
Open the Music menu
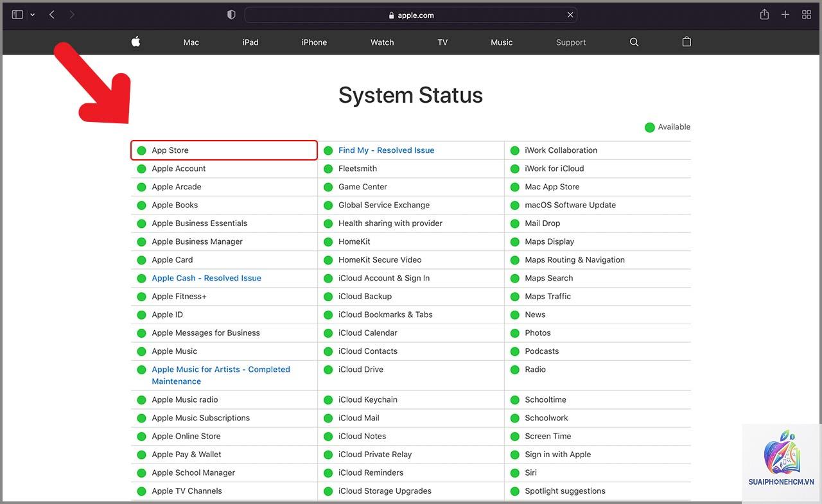[502, 42]
